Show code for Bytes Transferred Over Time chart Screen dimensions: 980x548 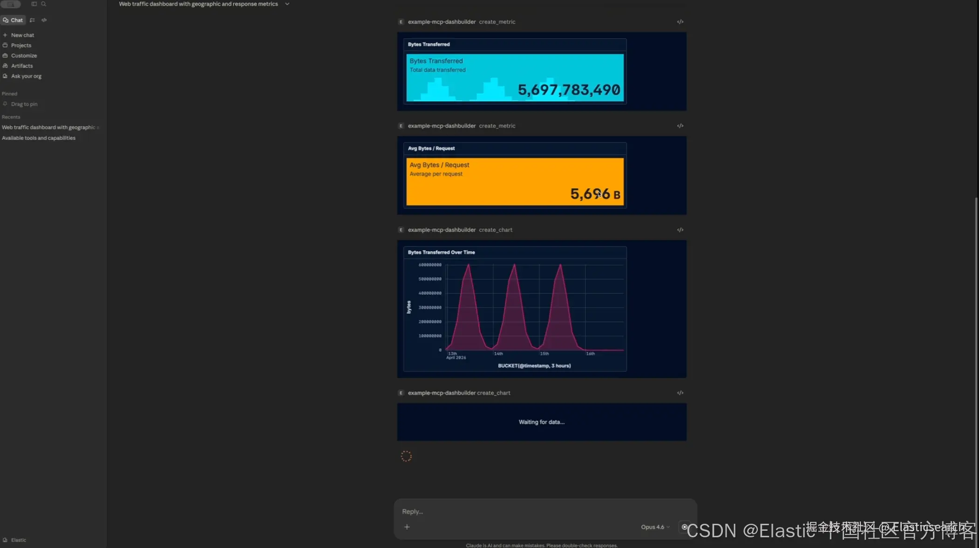coord(680,230)
